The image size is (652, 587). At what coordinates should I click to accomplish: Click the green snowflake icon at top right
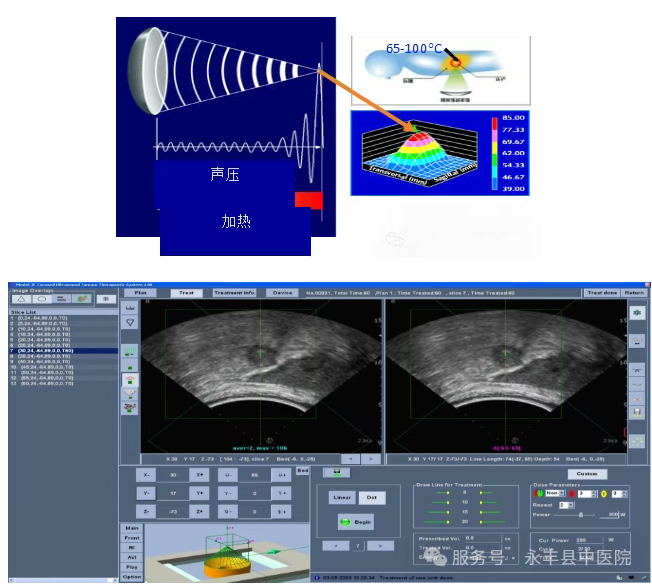637,313
